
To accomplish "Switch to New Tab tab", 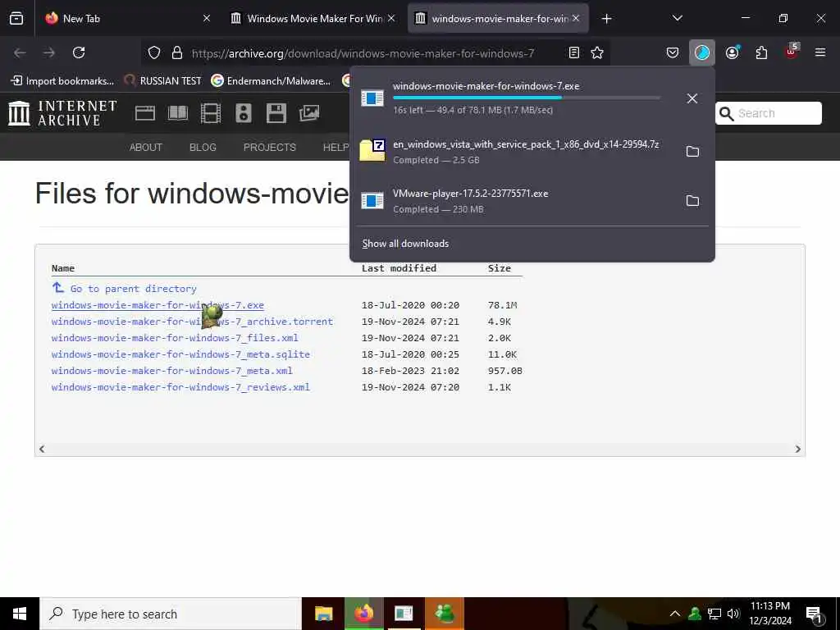I will 123,18.
